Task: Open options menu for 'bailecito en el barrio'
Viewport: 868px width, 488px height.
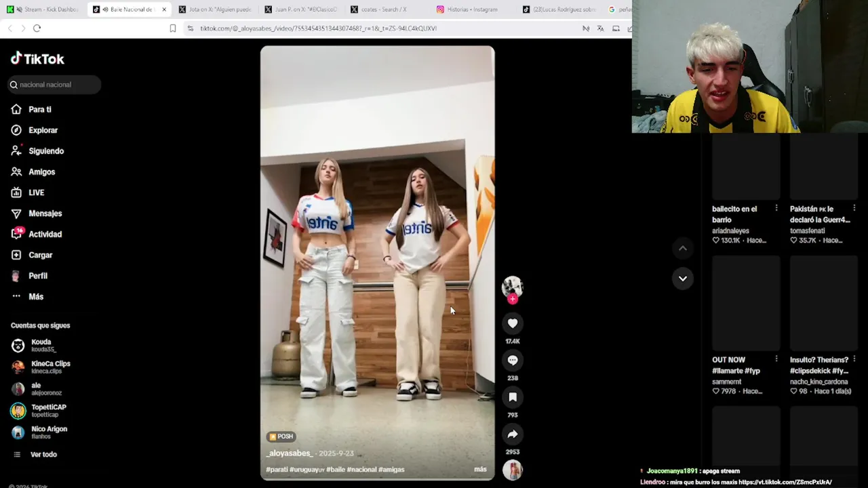Action: click(776, 209)
